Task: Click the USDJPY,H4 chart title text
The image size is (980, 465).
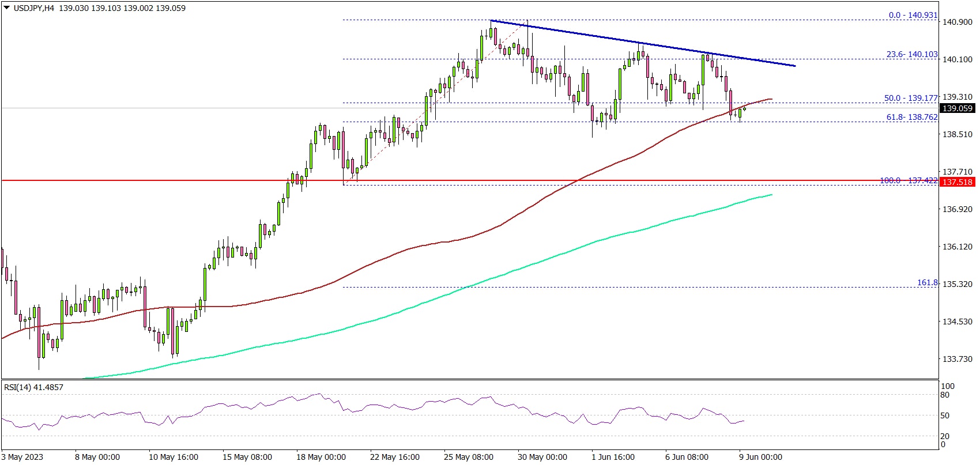Action: [33, 8]
